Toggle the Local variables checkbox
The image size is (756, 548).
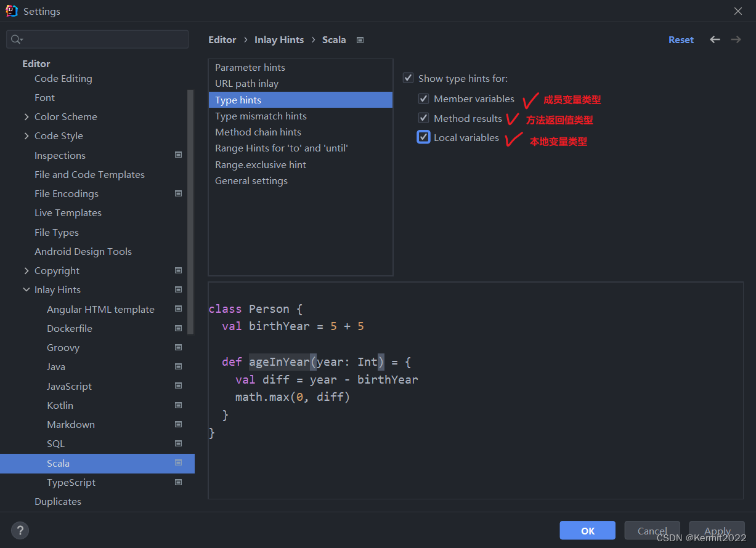pos(423,137)
